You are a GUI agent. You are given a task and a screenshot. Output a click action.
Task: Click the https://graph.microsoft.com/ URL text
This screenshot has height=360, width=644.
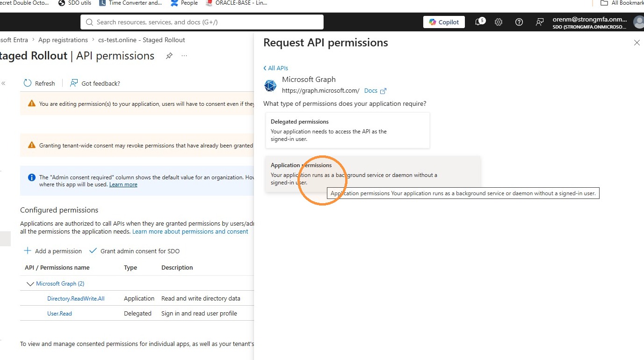(x=321, y=91)
